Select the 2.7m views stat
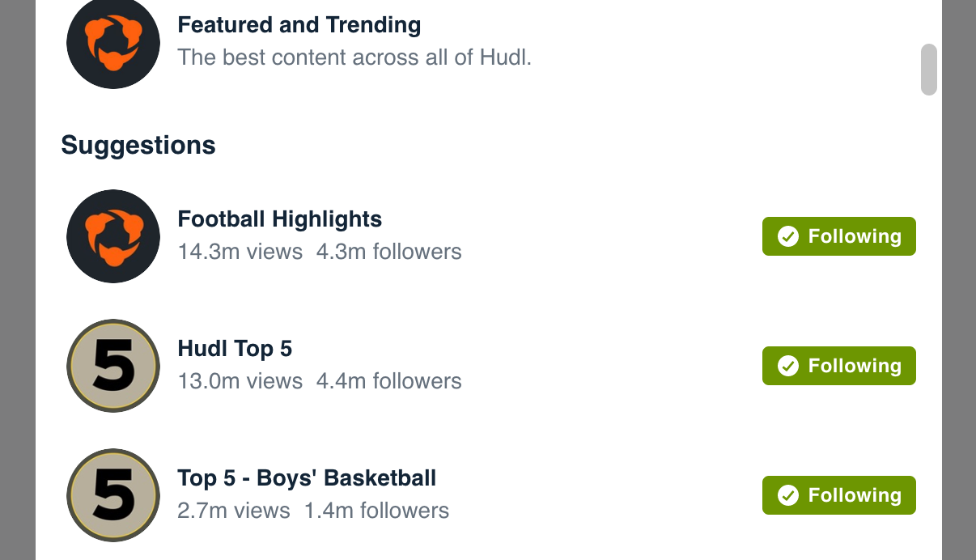Viewport: 976px width, 560px height. (x=234, y=511)
